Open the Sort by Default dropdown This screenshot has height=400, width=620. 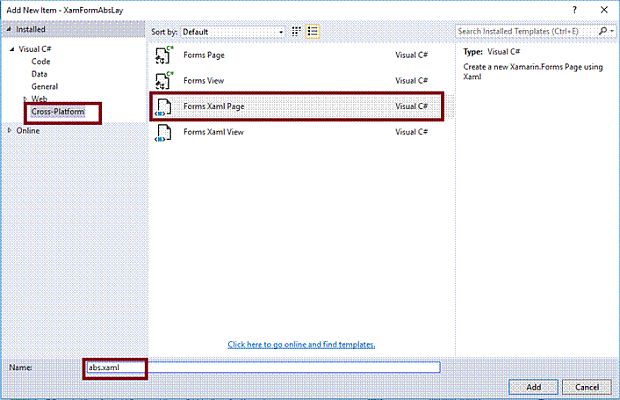233,32
